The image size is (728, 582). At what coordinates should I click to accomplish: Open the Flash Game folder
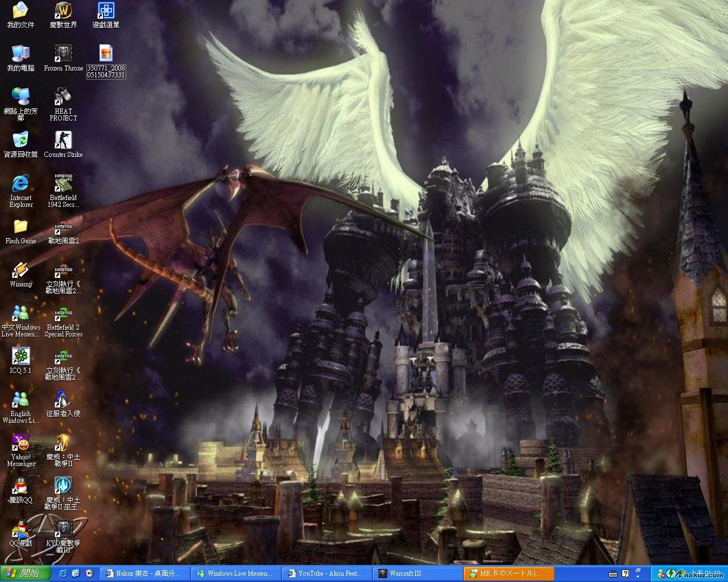20,231
